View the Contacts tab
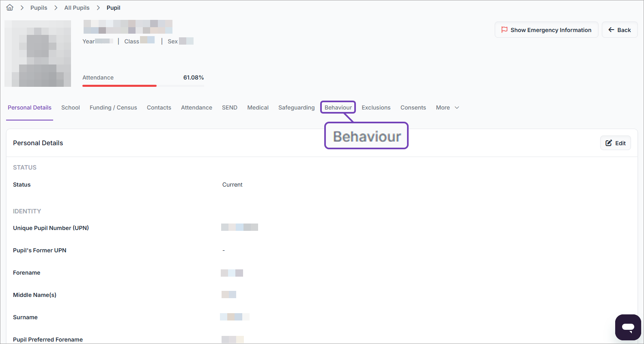The image size is (644, 344). (159, 107)
